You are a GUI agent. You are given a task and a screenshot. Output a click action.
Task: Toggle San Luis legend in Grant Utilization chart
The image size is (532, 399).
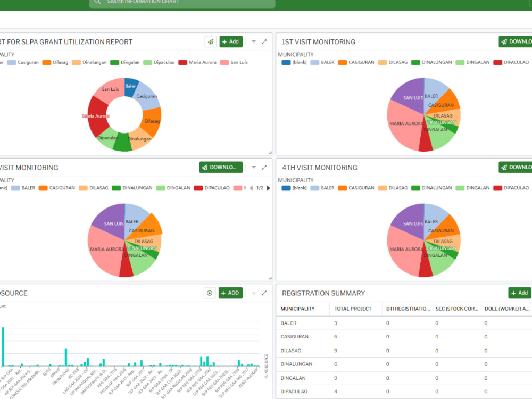pyautogui.click(x=234, y=62)
